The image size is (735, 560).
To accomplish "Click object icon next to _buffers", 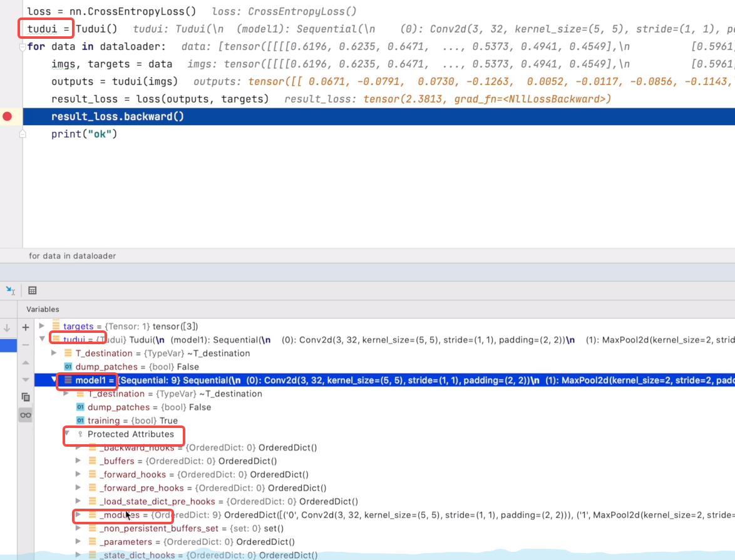I will (92, 461).
